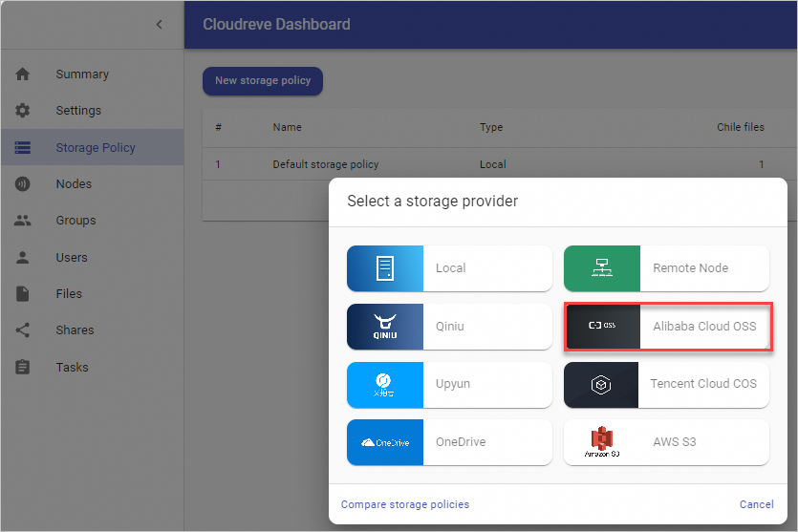This screenshot has width=798, height=532.
Task: Click the Cloudreve Dashboard title
Action: coord(276,25)
